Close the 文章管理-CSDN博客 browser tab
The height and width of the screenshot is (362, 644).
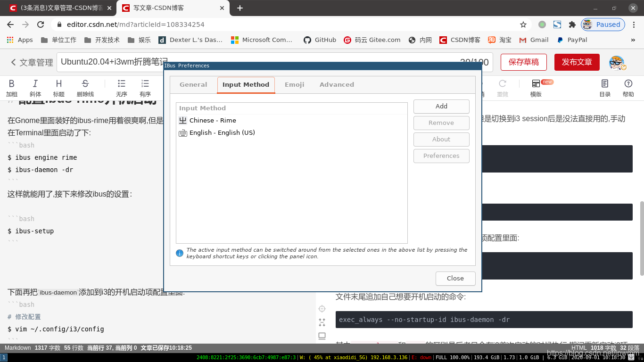(109, 8)
